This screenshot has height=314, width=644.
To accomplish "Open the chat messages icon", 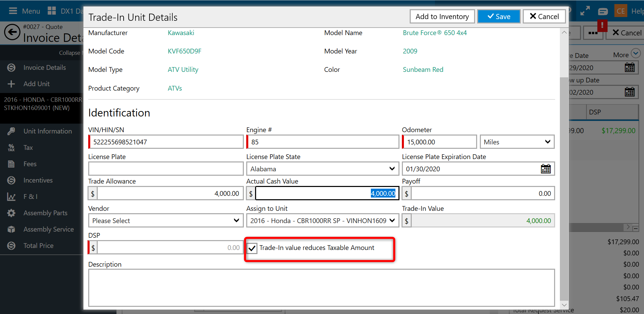I will click(x=603, y=11).
